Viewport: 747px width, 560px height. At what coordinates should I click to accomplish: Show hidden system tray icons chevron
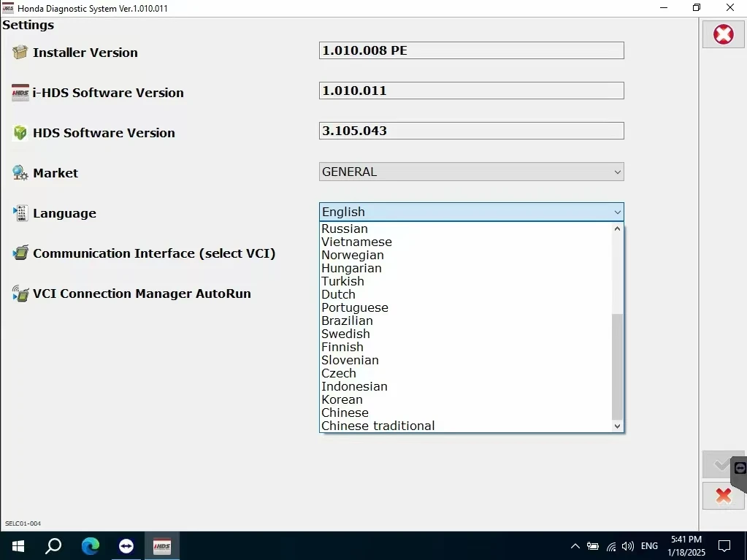coord(575,546)
